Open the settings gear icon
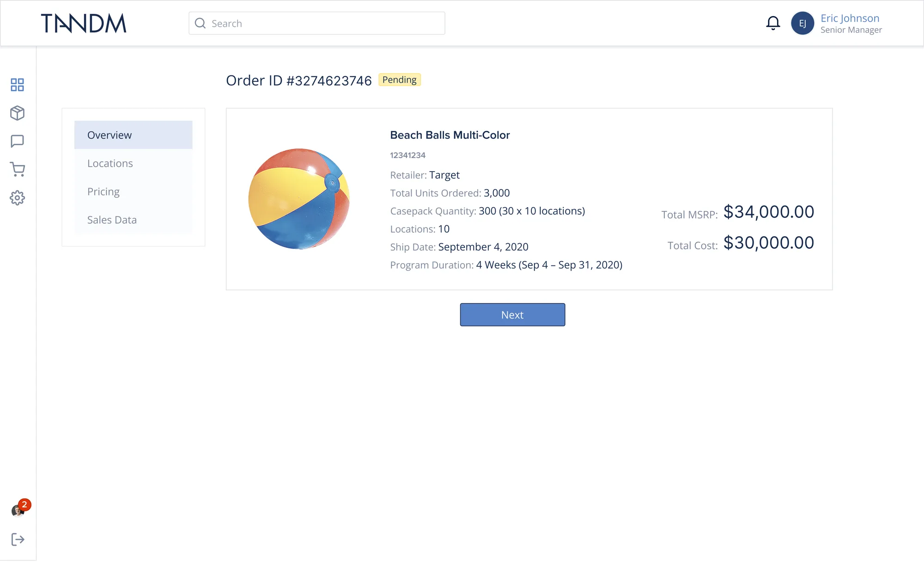This screenshot has width=924, height=578. [x=17, y=198]
